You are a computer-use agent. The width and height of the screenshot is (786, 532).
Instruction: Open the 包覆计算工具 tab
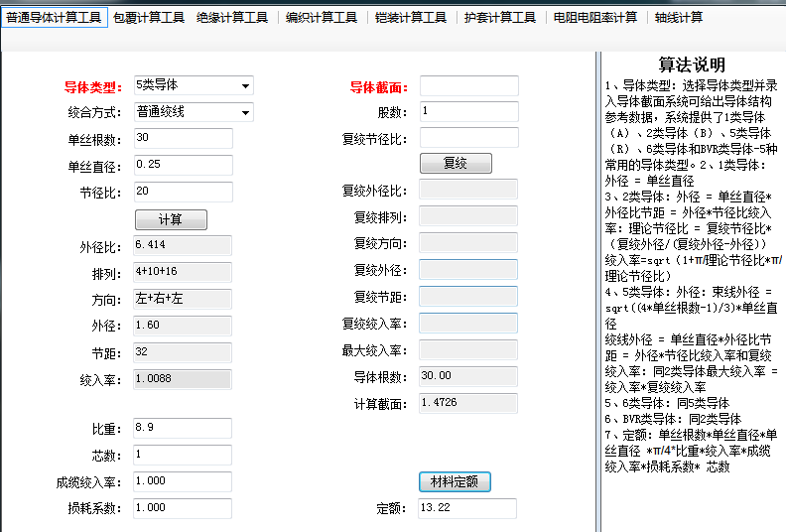coord(148,18)
